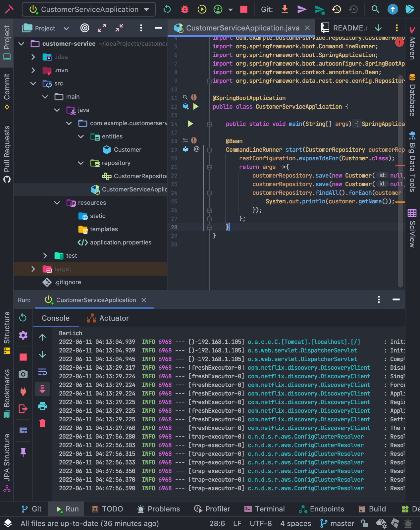Collapse the src folder
The height and width of the screenshot is (530, 420).
pyautogui.click(x=33, y=83)
